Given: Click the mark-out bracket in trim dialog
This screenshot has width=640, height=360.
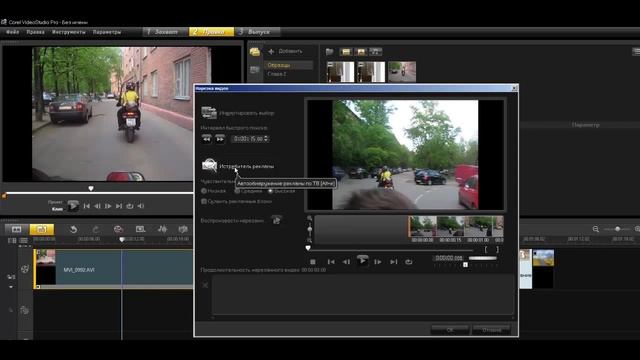Looking at the screenshot, I should (498, 249).
